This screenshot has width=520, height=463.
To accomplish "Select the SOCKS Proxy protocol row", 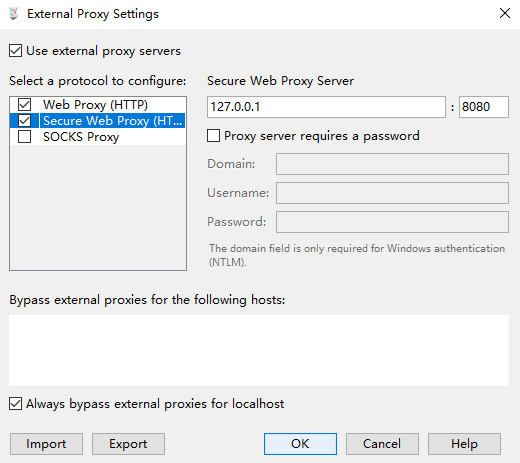I will point(98,137).
